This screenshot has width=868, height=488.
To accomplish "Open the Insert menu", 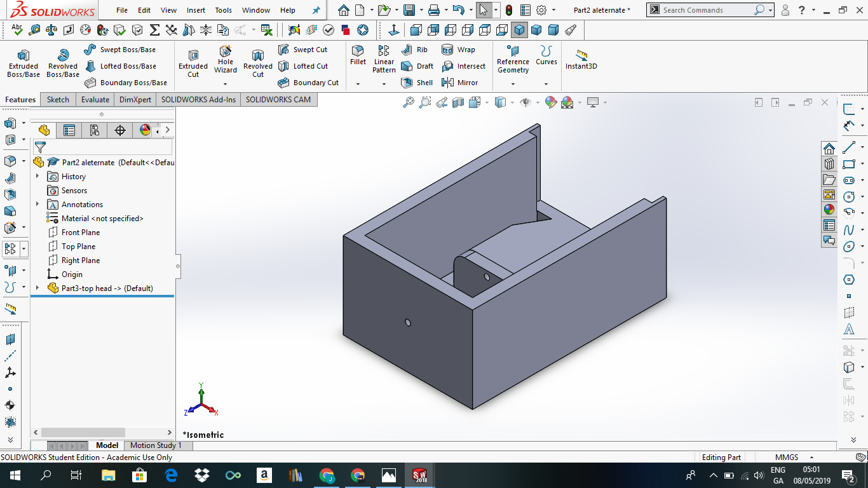I will [196, 10].
